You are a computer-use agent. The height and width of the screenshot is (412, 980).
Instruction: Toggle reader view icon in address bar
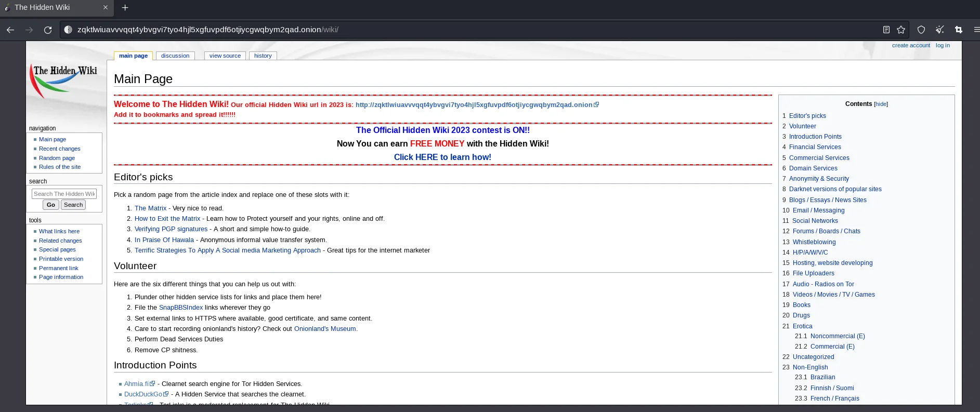(886, 30)
